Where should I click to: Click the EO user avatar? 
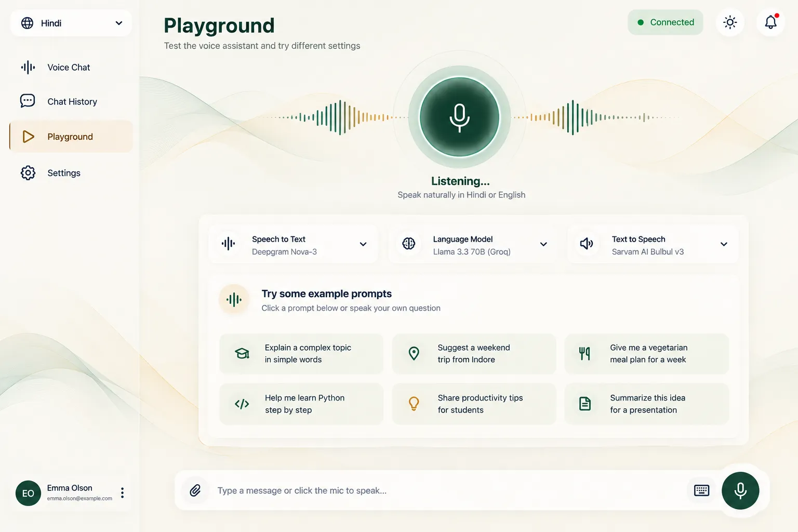[x=28, y=493]
